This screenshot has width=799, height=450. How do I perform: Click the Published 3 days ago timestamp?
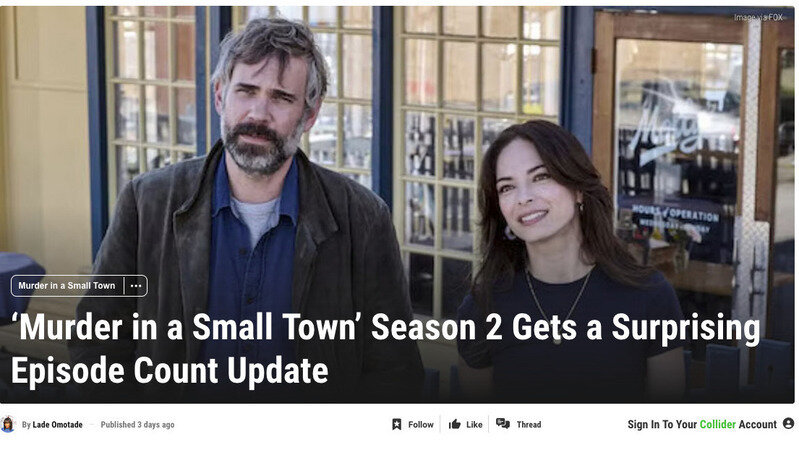tap(137, 425)
